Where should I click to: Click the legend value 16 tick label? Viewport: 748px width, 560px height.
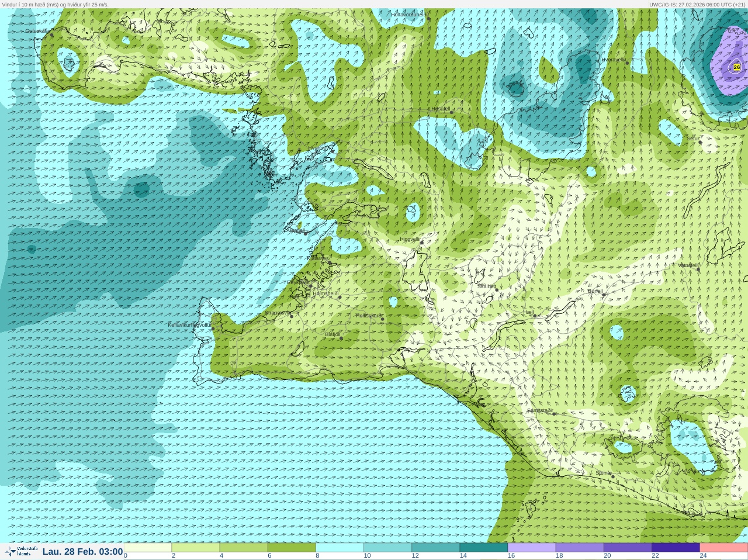tap(511, 556)
